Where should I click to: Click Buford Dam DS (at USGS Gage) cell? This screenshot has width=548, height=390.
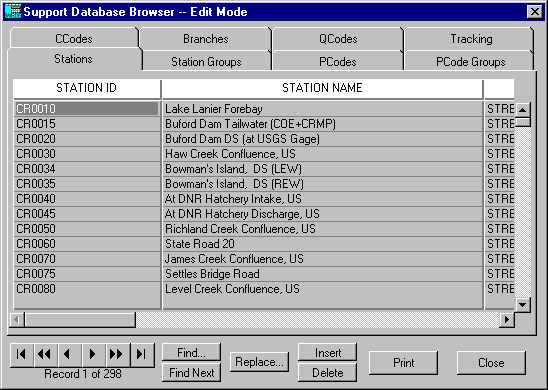point(323,139)
